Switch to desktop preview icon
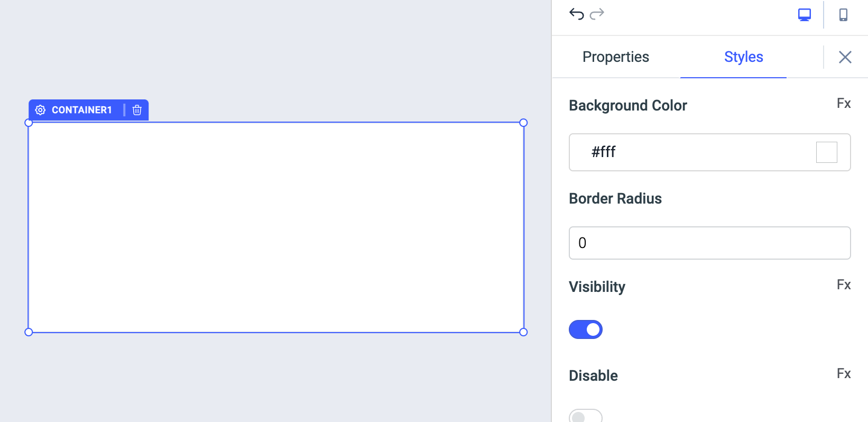 [x=804, y=14]
